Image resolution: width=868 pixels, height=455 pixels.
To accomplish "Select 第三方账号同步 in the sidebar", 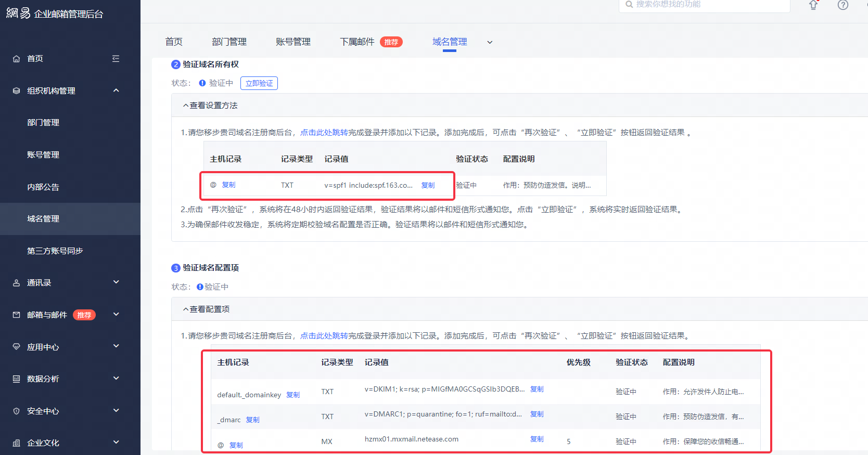I will pos(55,251).
